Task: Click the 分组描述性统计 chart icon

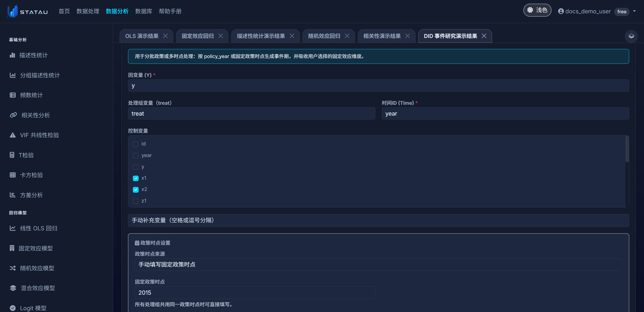Action: click(13, 75)
